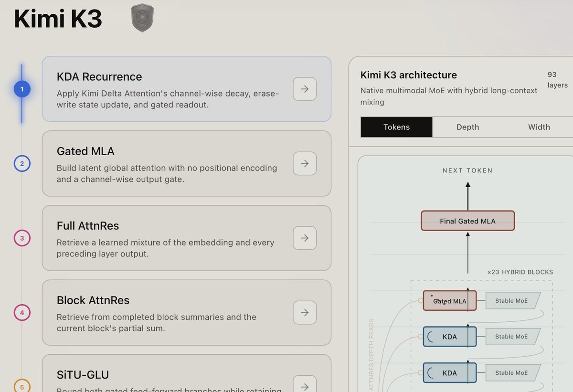Select the Block AttnRes card title

[93, 300]
